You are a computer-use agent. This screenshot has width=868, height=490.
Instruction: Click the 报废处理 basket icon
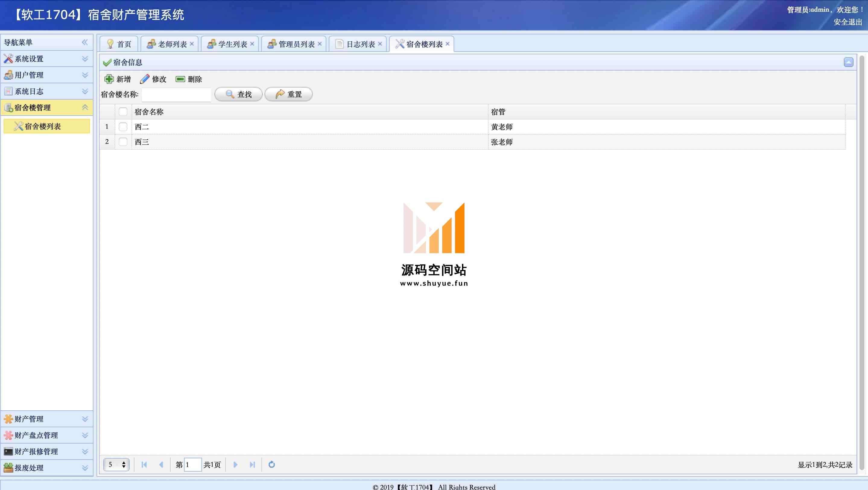[8, 468]
